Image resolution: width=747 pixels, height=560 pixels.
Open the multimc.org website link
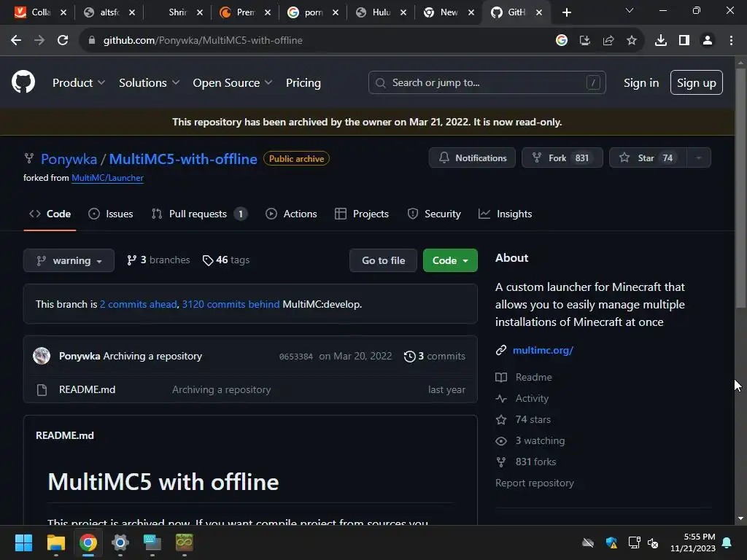(543, 351)
